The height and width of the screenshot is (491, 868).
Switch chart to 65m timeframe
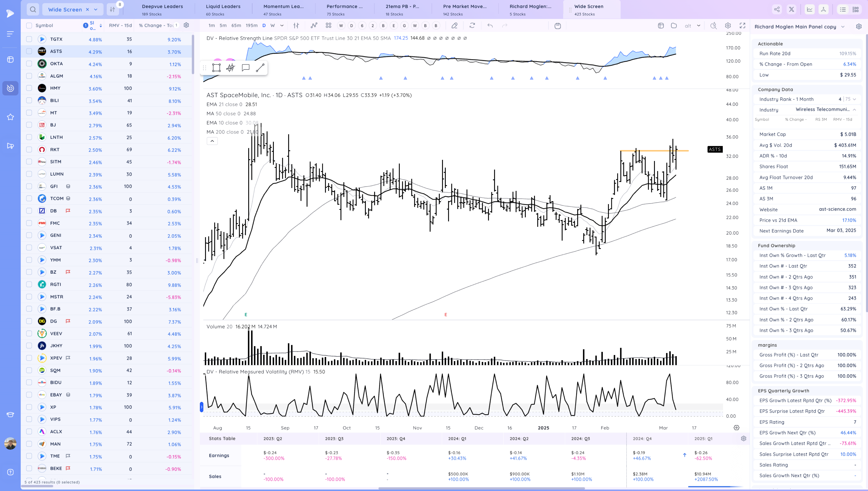tap(236, 25)
